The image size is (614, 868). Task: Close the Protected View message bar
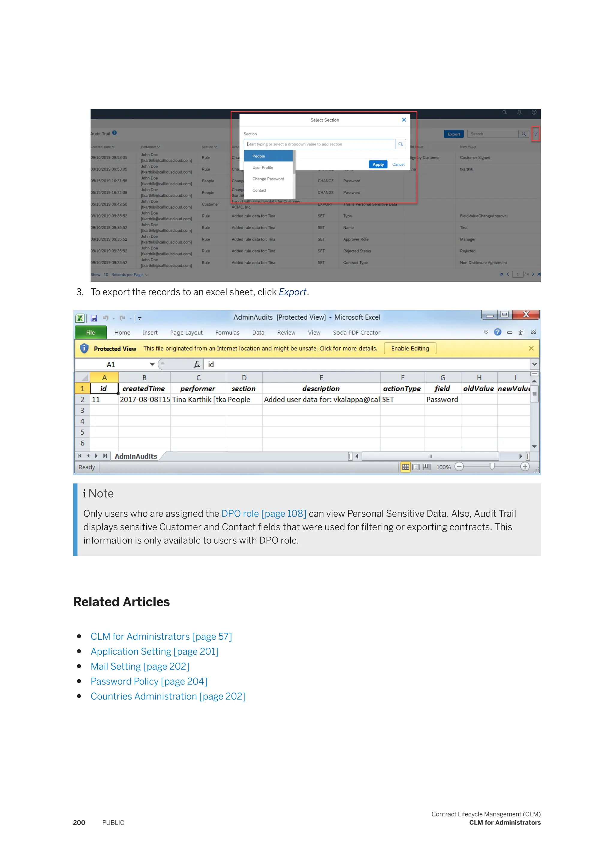pos(531,348)
